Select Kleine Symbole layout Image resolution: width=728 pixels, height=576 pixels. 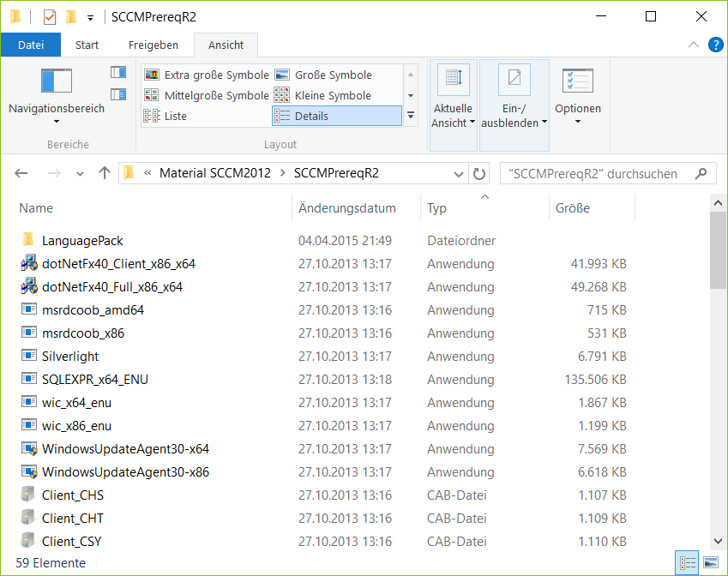322,95
